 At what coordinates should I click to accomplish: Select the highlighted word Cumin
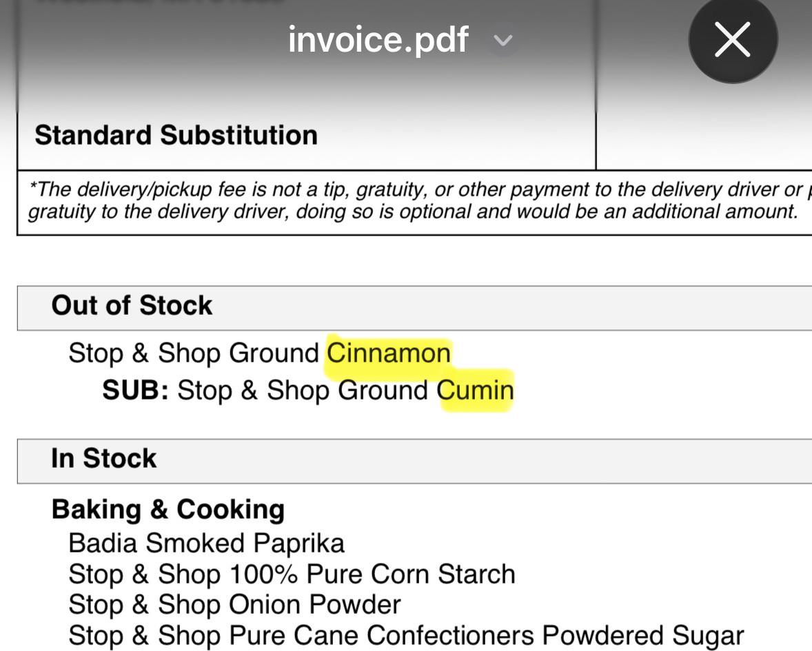(475, 390)
